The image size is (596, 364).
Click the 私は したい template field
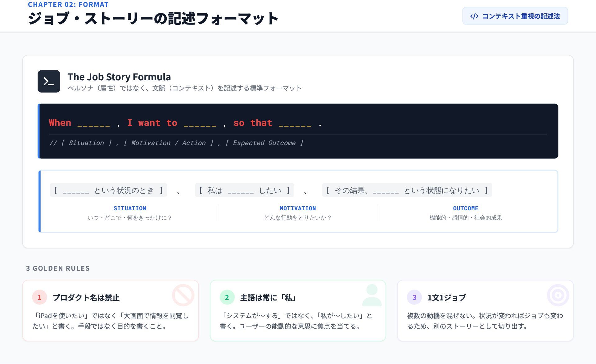244,190
